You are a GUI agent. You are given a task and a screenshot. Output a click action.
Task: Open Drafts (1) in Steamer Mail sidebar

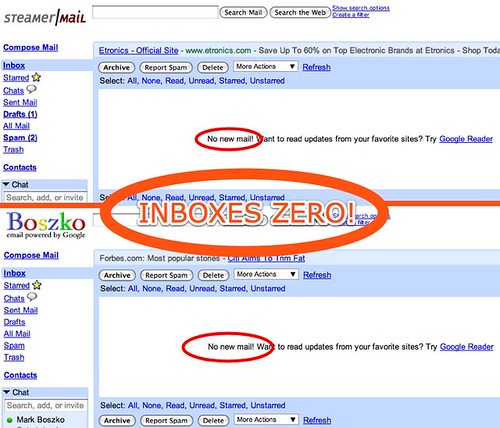point(20,114)
